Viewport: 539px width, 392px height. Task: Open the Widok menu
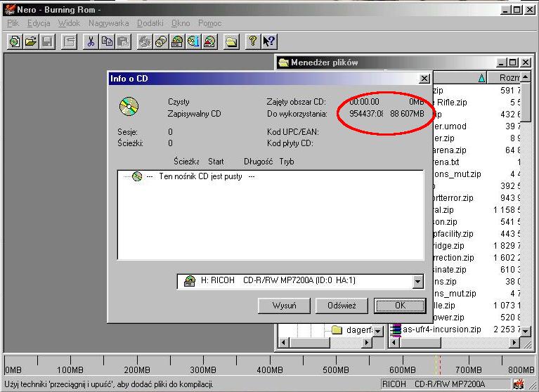(69, 23)
